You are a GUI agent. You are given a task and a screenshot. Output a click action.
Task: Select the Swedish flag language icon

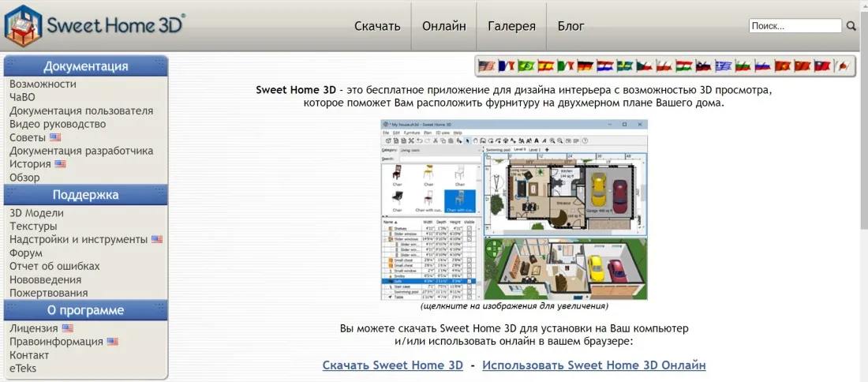pyautogui.click(x=625, y=66)
